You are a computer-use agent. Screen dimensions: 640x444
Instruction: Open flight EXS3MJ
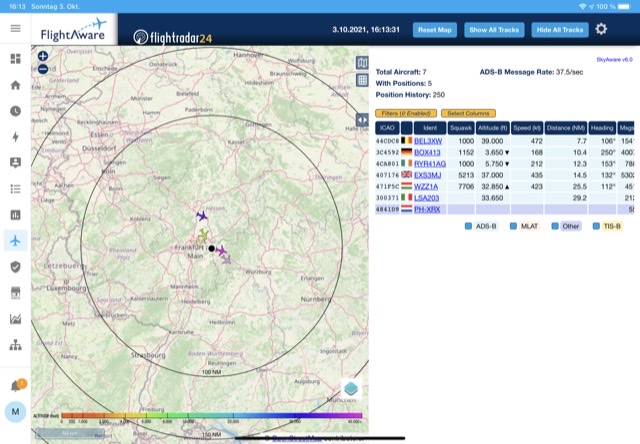click(427, 175)
